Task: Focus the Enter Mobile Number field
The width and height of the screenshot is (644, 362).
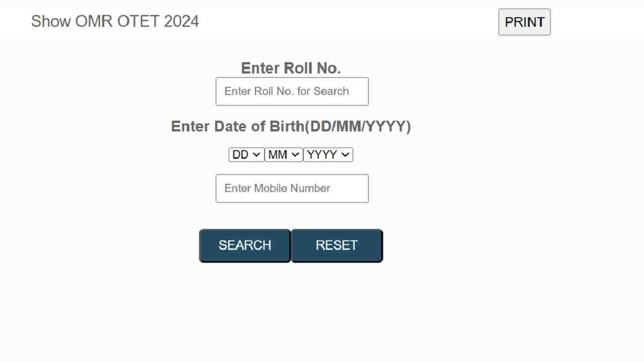Action: pos(292,188)
